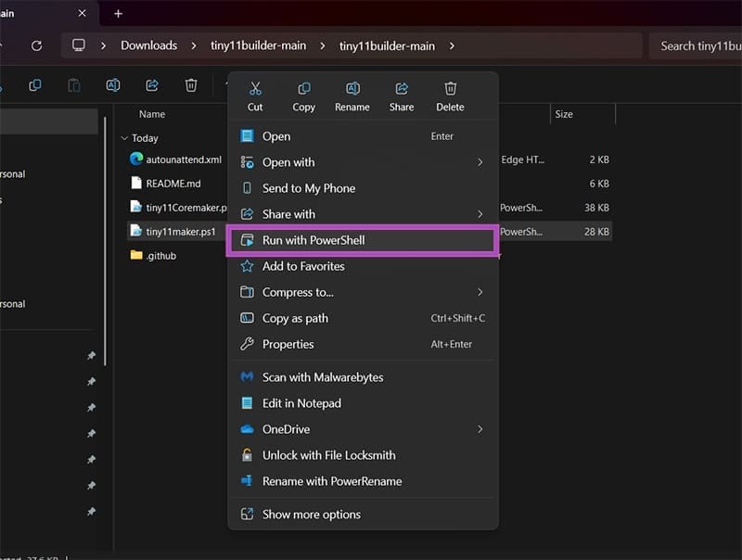Collapse the Today file group
Viewport: 742px width, 560px height.
point(124,138)
